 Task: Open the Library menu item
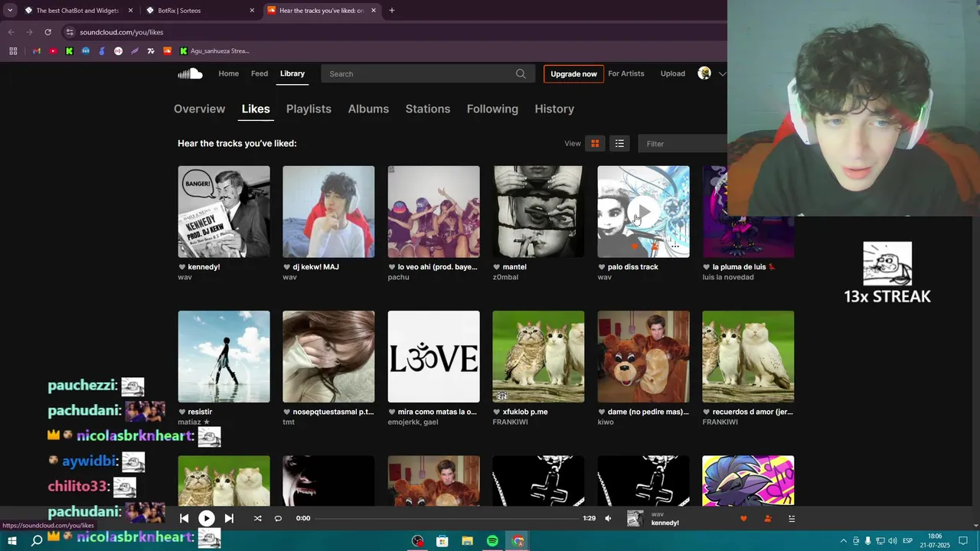(x=292, y=73)
